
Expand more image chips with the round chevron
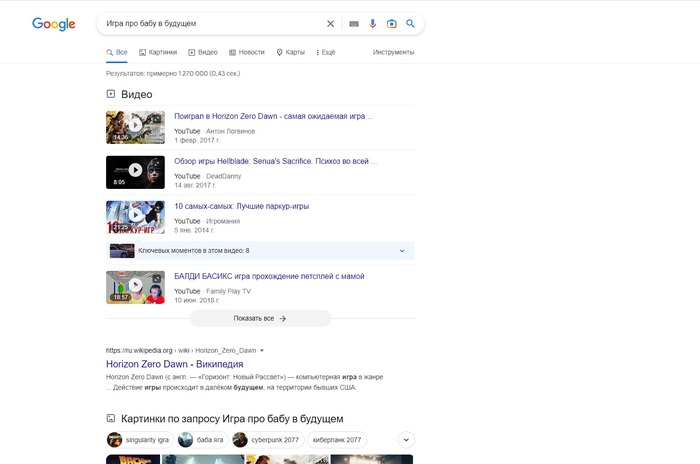[406, 440]
